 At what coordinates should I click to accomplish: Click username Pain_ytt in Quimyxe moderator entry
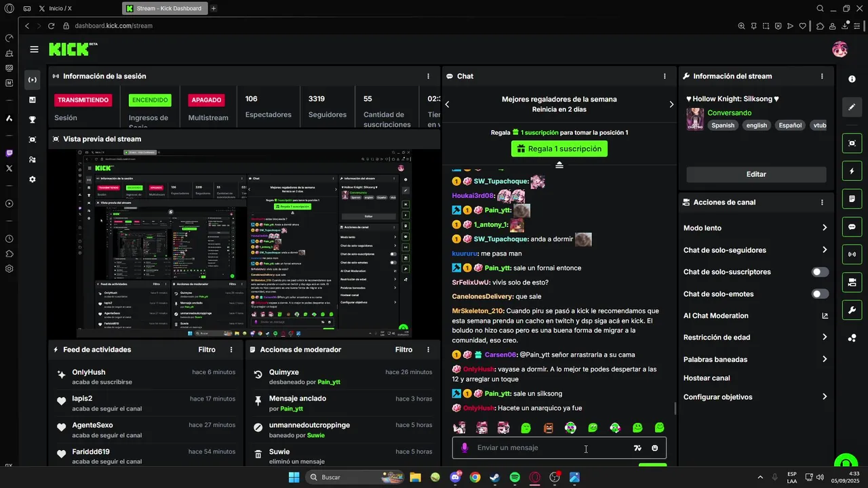pos(329,382)
